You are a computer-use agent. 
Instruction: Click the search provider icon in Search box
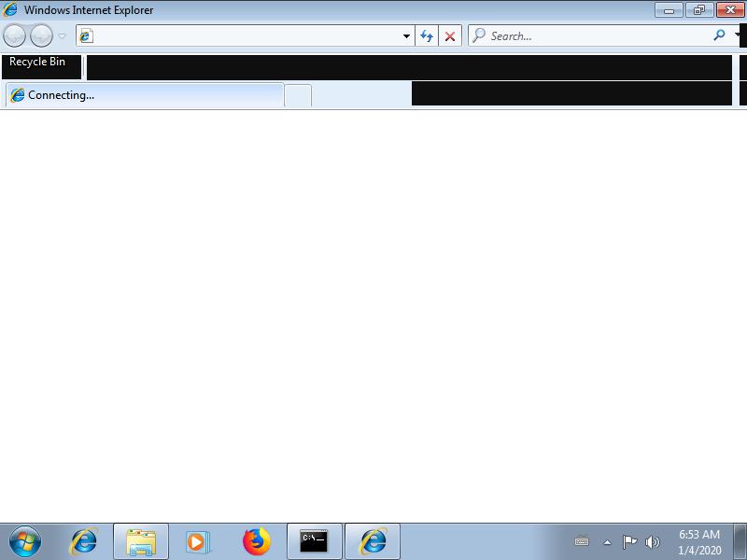tap(479, 35)
